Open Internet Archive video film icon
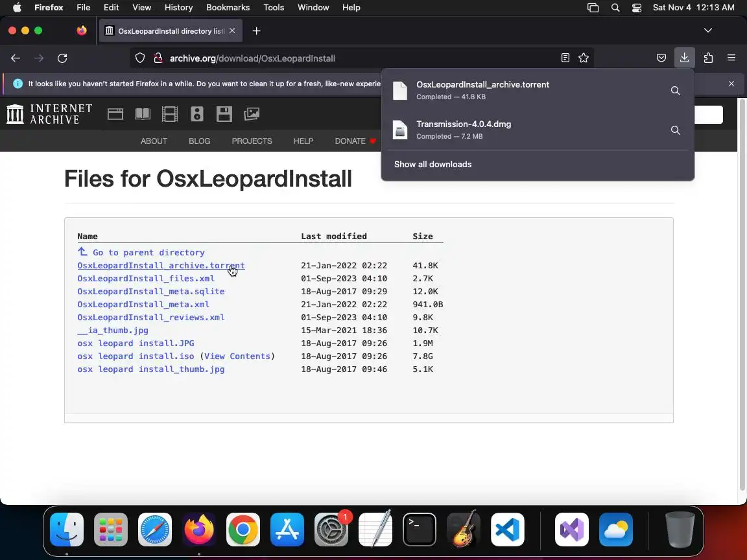The height and width of the screenshot is (560, 747). pyautogui.click(x=170, y=114)
